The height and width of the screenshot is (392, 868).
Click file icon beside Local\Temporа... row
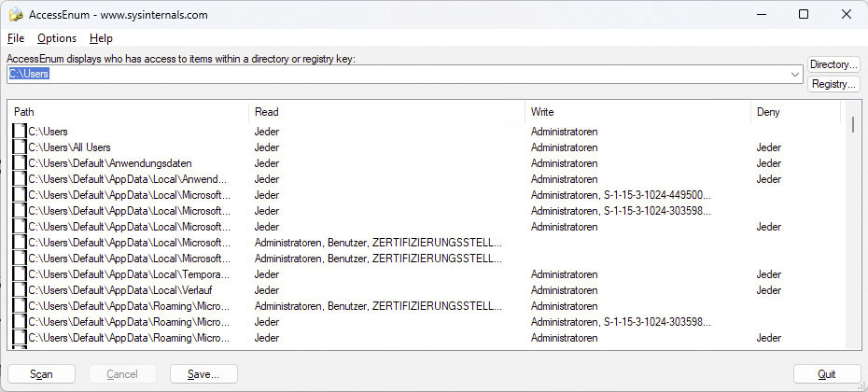(20, 274)
